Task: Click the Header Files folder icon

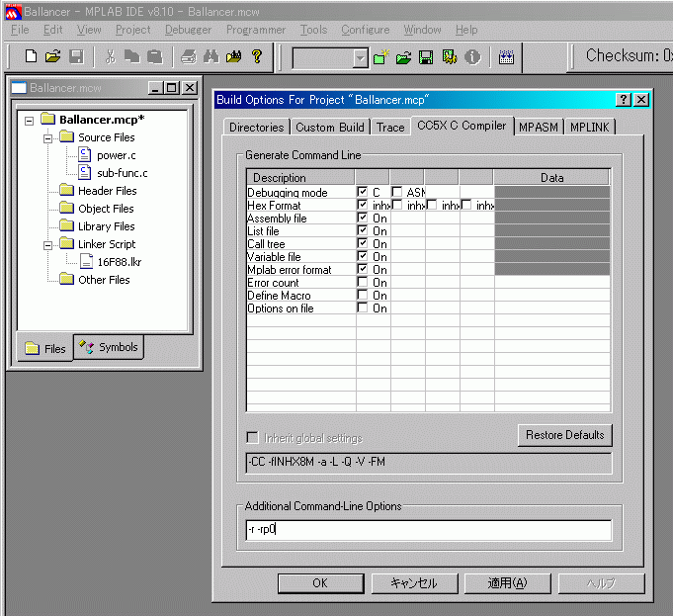Action: [x=66, y=190]
